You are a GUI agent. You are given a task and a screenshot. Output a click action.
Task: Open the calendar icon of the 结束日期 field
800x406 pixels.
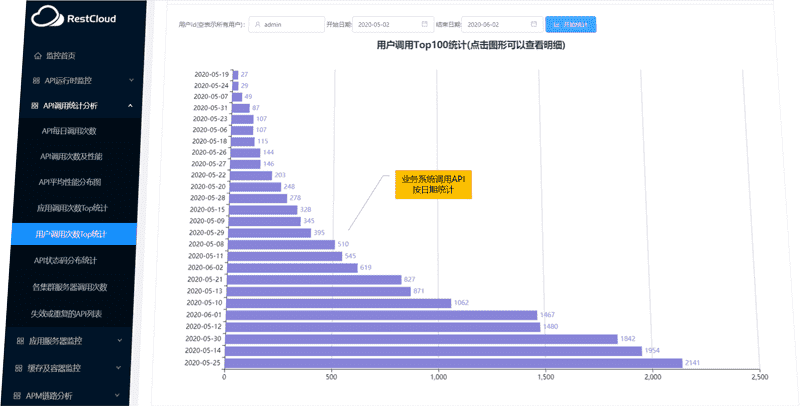(534, 24)
